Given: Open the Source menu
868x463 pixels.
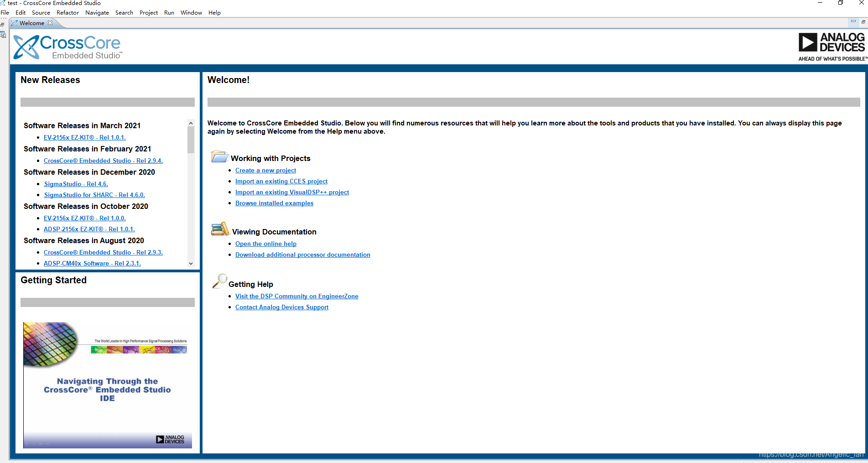Looking at the screenshot, I should coord(41,13).
